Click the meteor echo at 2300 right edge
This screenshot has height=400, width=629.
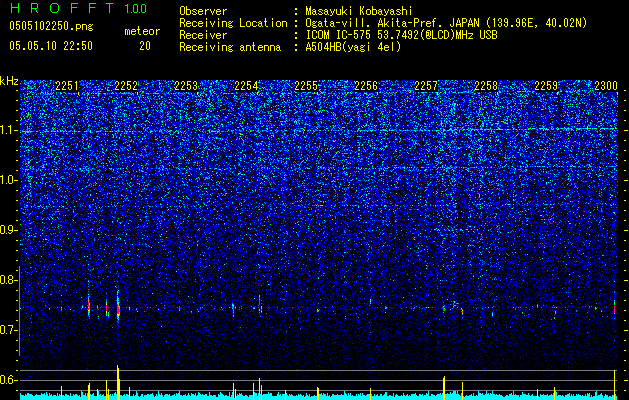[x=615, y=307]
